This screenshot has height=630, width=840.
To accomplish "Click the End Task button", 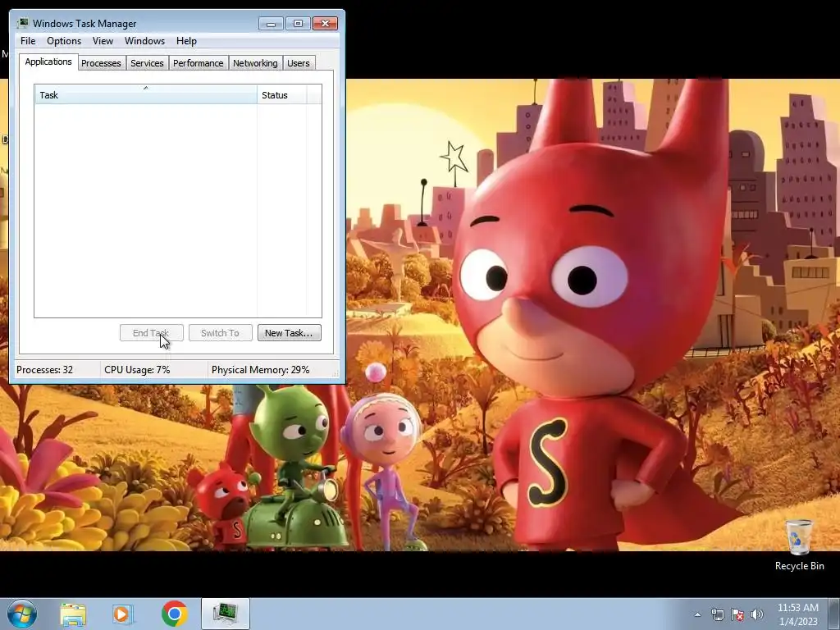I will pyautogui.click(x=152, y=333).
